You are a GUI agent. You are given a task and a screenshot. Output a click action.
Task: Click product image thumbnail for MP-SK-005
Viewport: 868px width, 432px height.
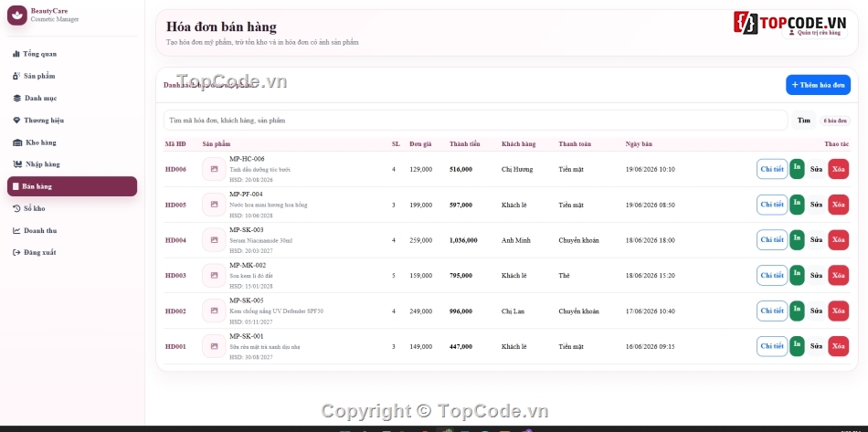coord(214,311)
